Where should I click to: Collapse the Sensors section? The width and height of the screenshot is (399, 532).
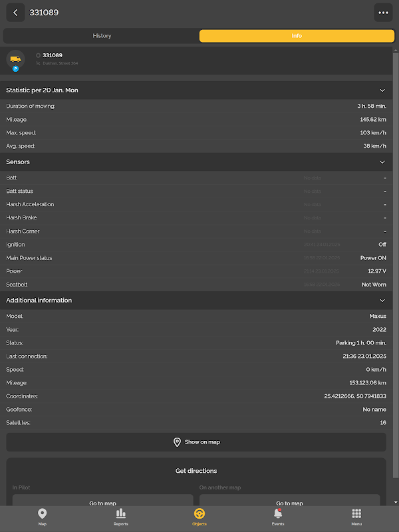point(382,162)
